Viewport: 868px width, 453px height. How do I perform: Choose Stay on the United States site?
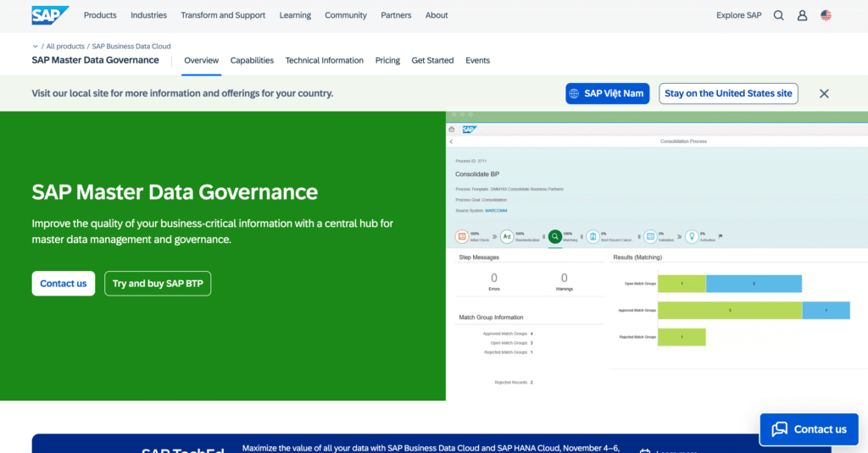728,93
